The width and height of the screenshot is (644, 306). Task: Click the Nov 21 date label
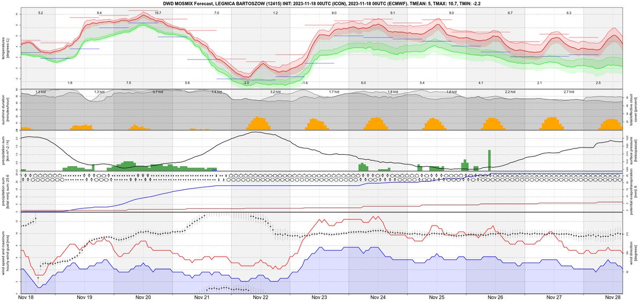(x=202, y=297)
